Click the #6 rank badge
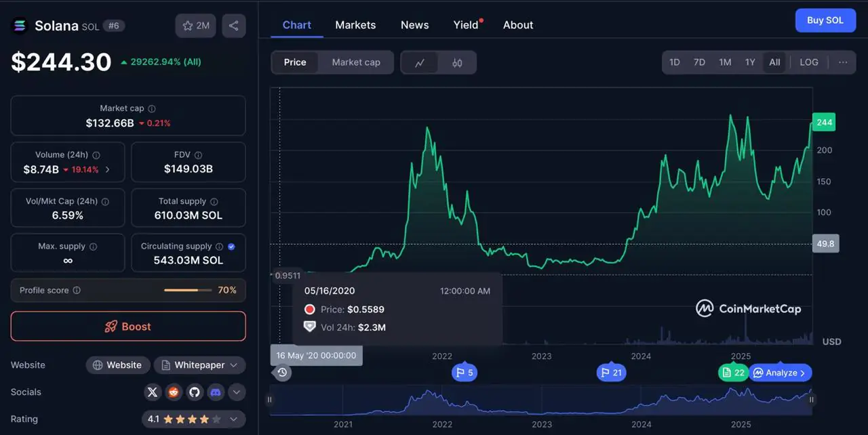Viewport: 868px width, 435px height. [113, 26]
